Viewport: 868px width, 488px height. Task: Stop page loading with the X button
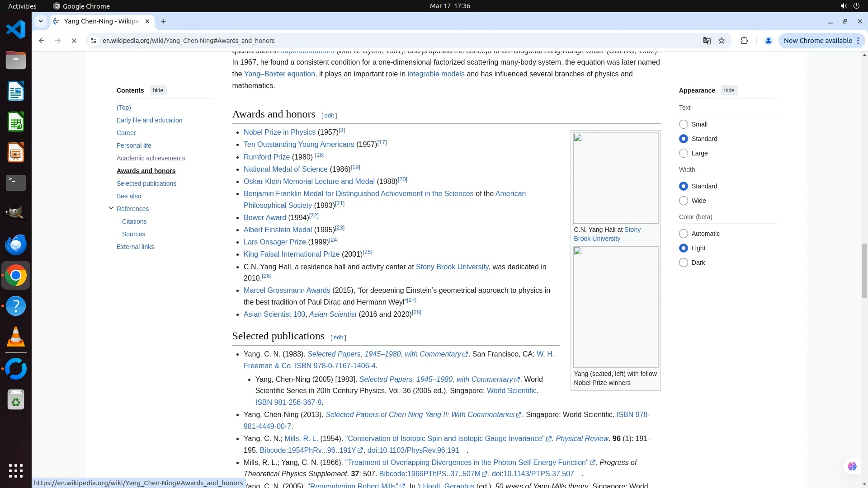(74, 41)
